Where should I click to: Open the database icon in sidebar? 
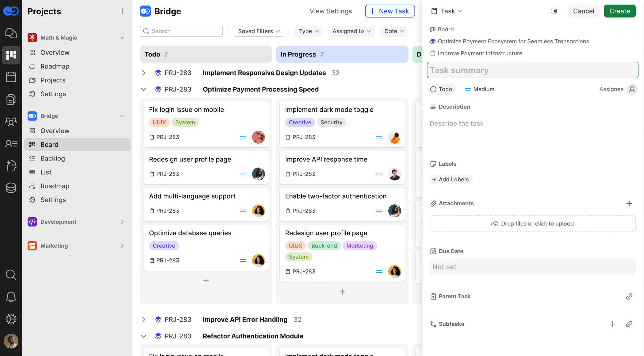click(11, 188)
